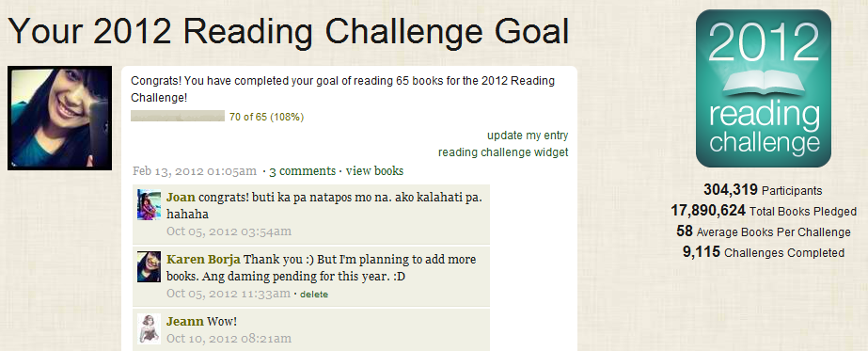Open Jeann's profile name link
The width and height of the screenshot is (868, 351).
point(185,322)
